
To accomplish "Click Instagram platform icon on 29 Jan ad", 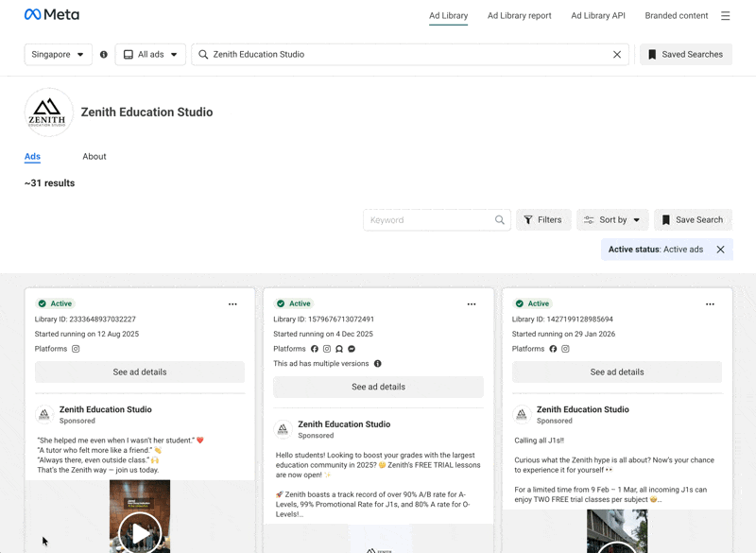I will coord(565,349).
